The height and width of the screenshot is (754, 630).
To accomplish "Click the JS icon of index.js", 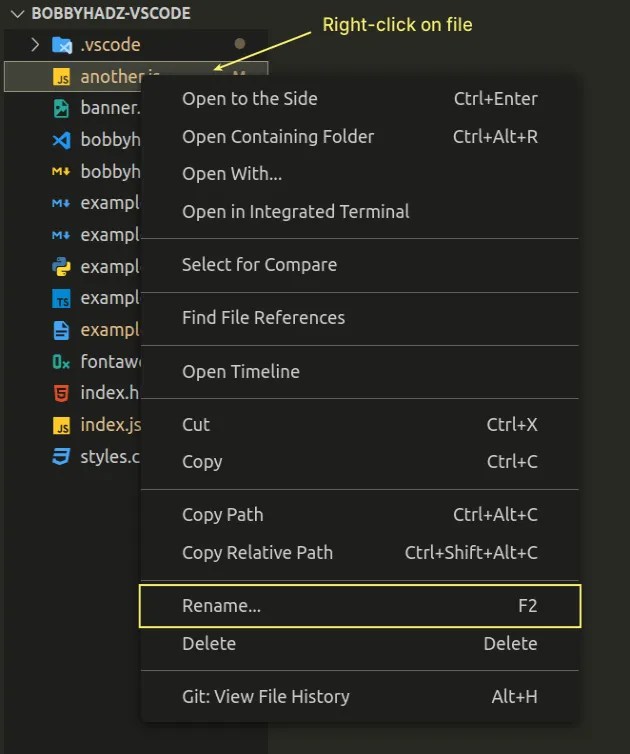I will [x=61, y=425].
